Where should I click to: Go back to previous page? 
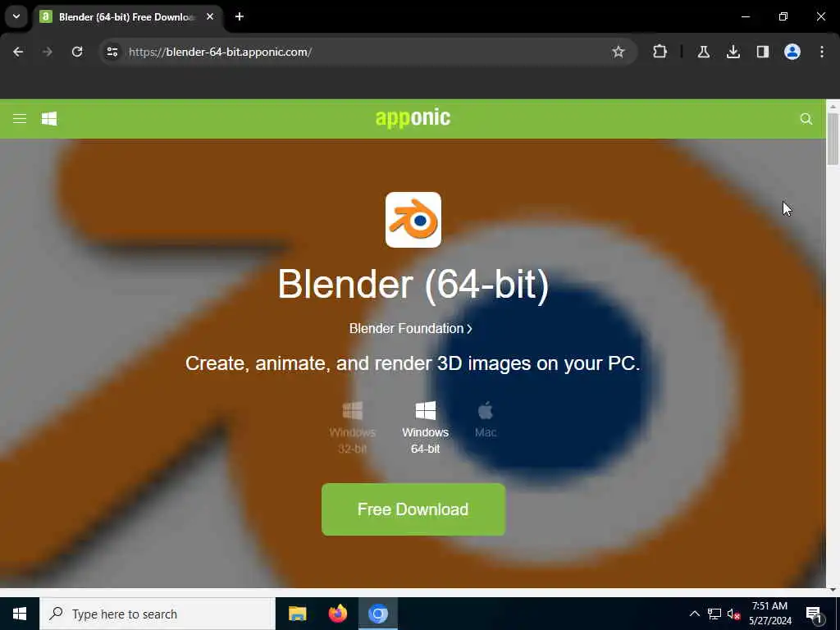[x=18, y=52]
